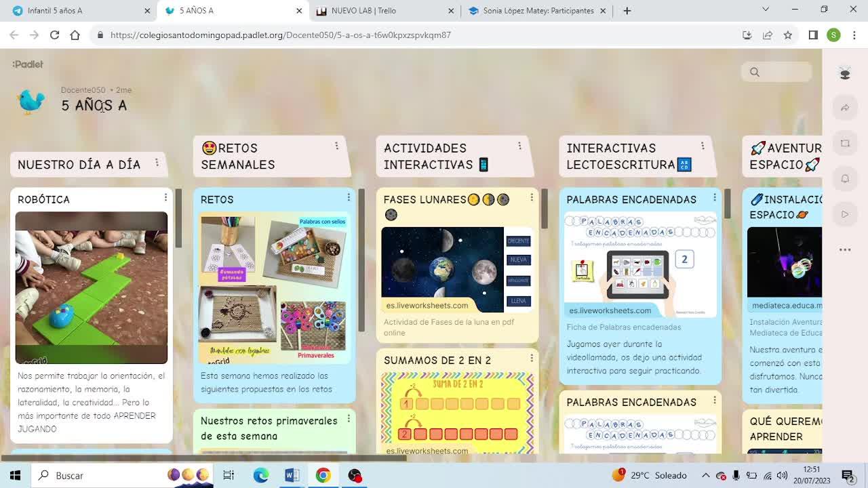Follow es.liveworksheets.com link under FASES LUNARES
868x488 pixels.
[427, 305]
